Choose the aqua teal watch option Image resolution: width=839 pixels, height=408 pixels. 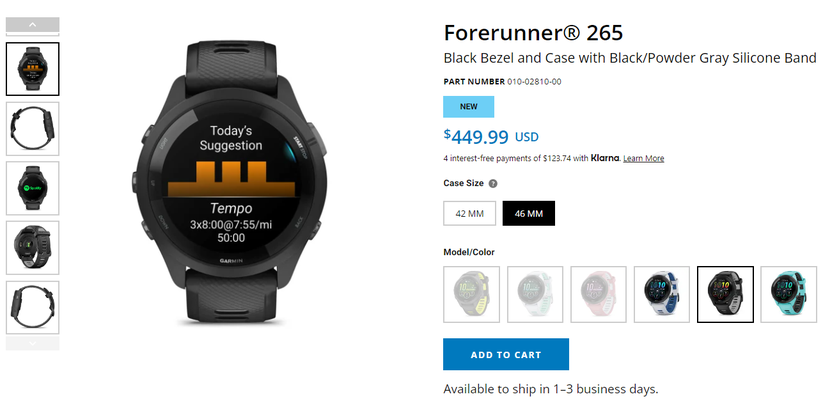[x=789, y=295]
